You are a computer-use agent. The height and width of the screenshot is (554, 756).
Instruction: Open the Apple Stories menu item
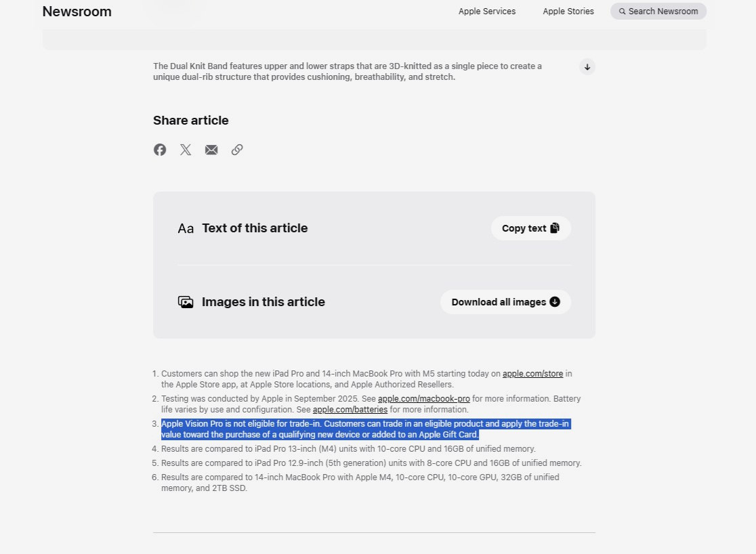coord(568,12)
